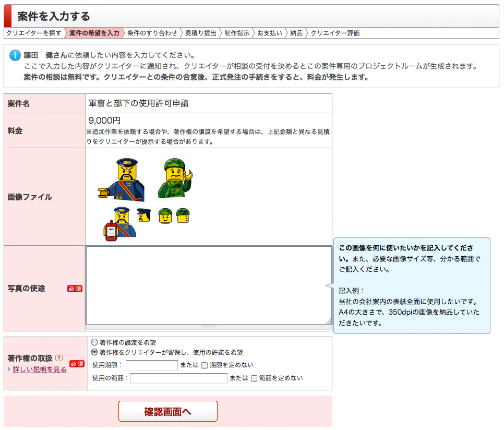Click the resize grip at textarea bottom-right corner

(329, 321)
